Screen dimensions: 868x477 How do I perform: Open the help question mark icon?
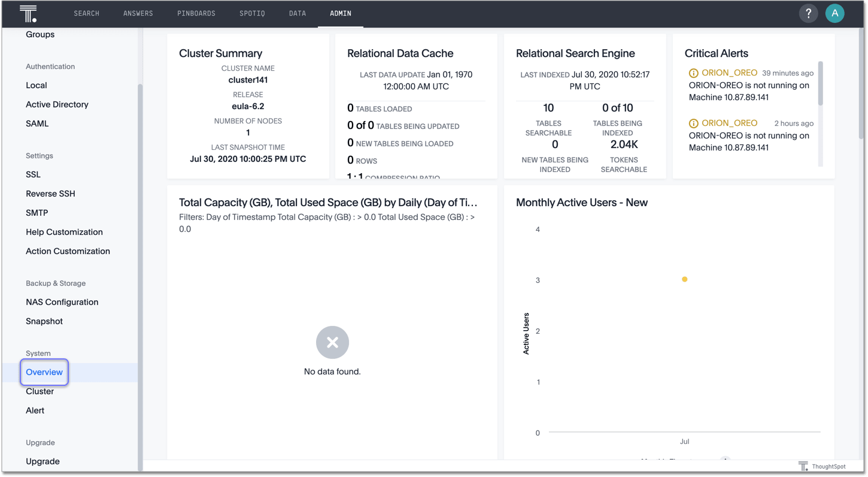pyautogui.click(x=808, y=13)
